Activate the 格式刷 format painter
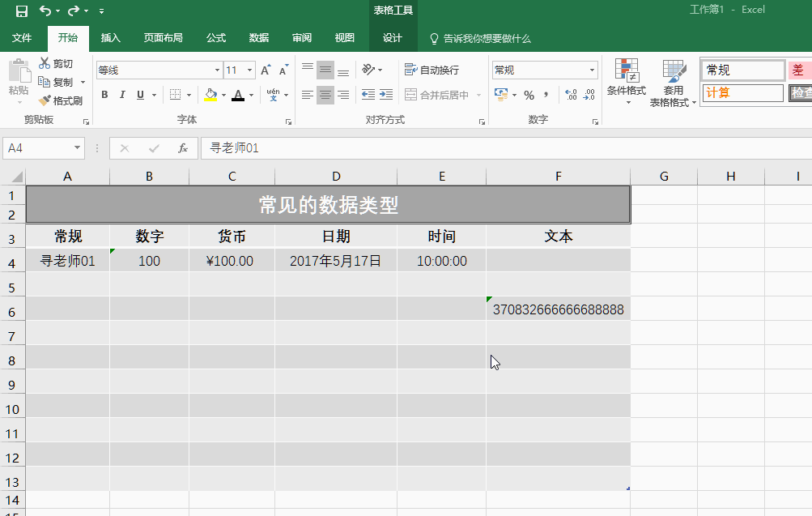812x516 pixels. [x=61, y=100]
